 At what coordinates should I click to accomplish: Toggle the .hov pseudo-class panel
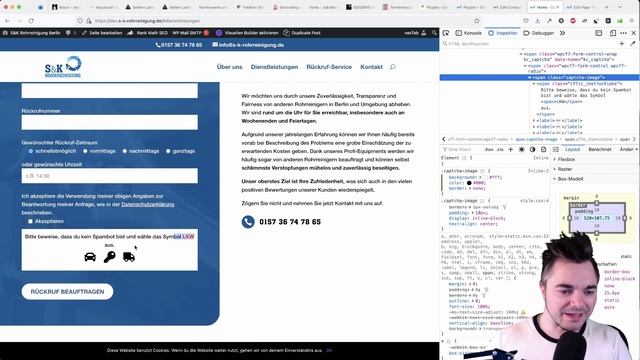(x=489, y=150)
